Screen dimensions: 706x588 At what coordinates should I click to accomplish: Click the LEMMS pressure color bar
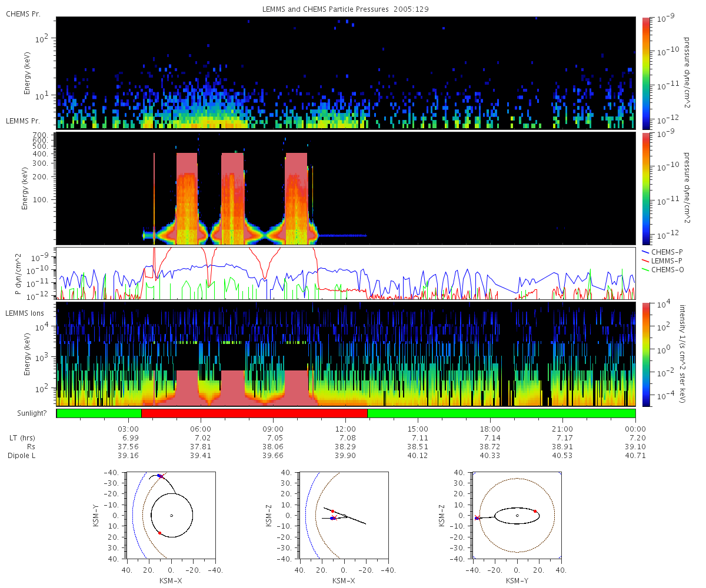[x=645, y=188]
